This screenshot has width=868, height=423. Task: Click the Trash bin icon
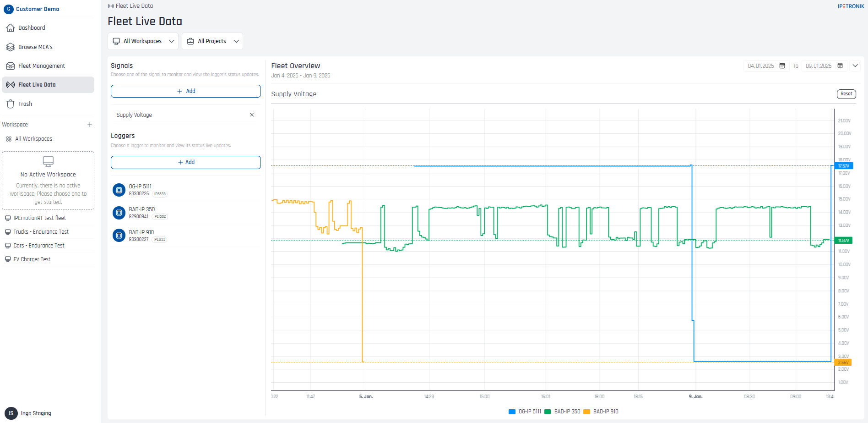point(11,104)
